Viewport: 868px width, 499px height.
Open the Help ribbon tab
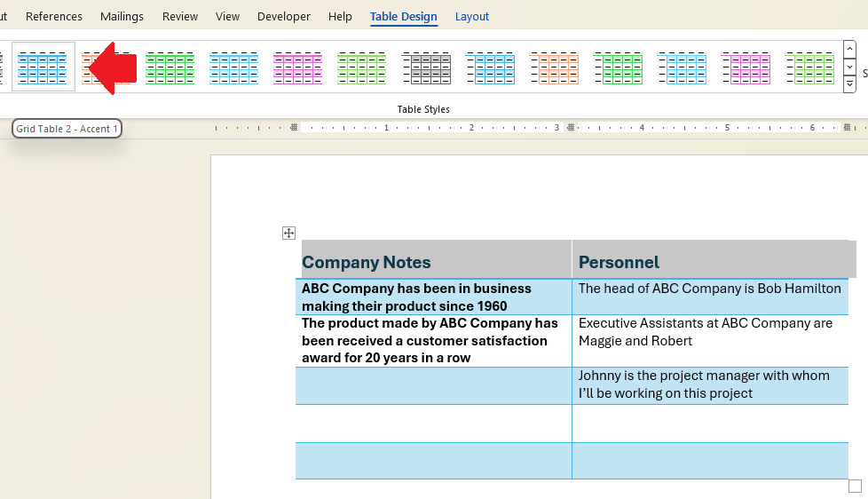pyautogui.click(x=340, y=17)
